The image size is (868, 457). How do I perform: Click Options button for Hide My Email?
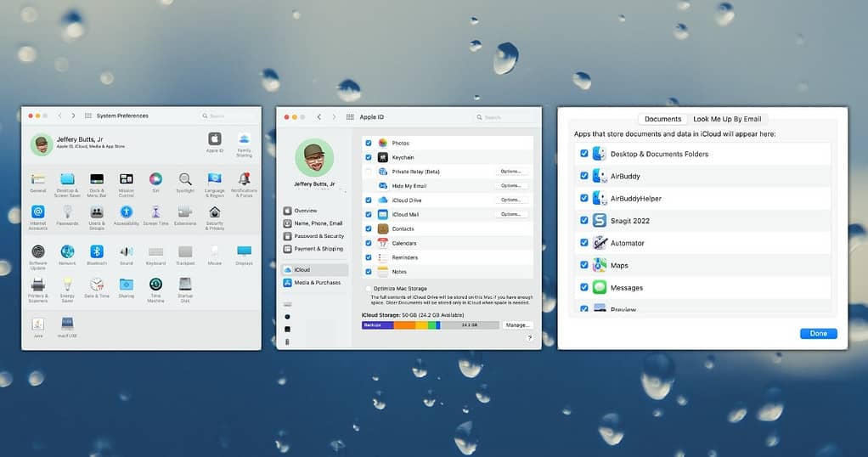coord(510,185)
